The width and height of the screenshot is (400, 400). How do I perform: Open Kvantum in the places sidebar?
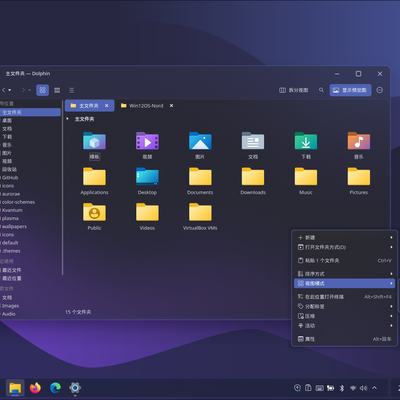pyautogui.click(x=30, y=210)
